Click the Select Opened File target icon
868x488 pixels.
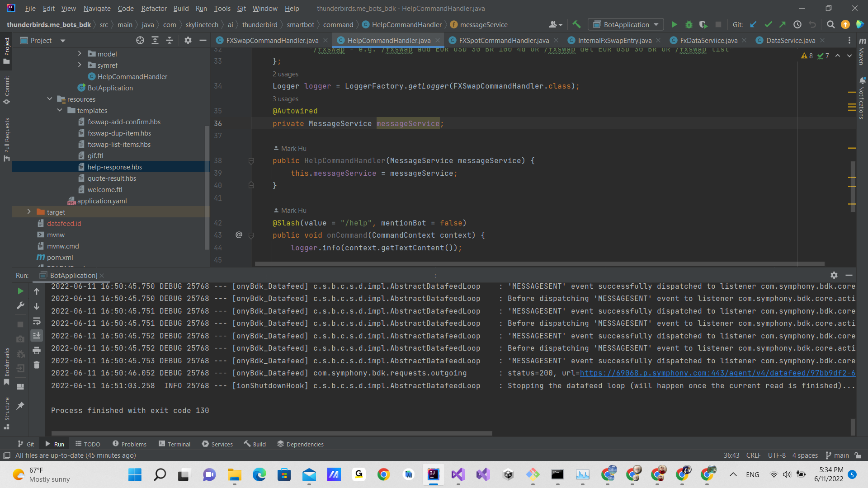pyautogui.click(x=140, y=41)
